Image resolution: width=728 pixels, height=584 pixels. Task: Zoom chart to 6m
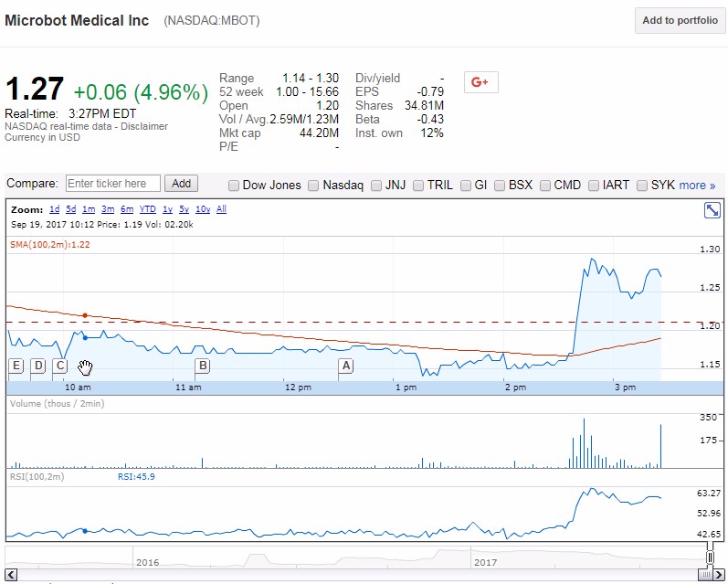[127, 209]
